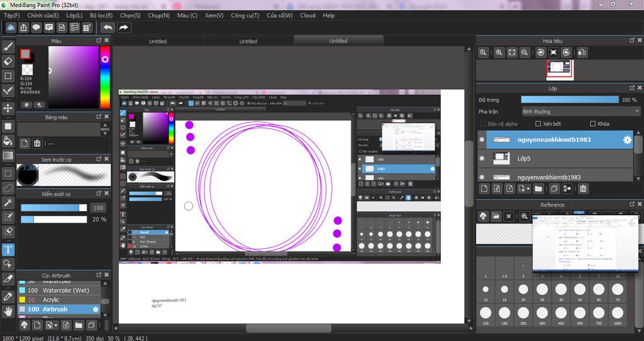
Task: Open the Cloud menu
Action: click(x=308, y=15)
